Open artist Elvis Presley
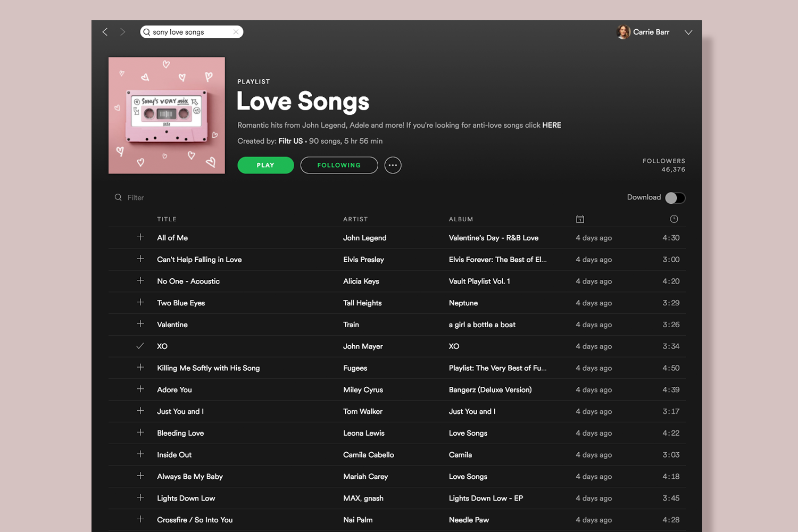This screenshot has width=798, height=532. pos(363,260)
